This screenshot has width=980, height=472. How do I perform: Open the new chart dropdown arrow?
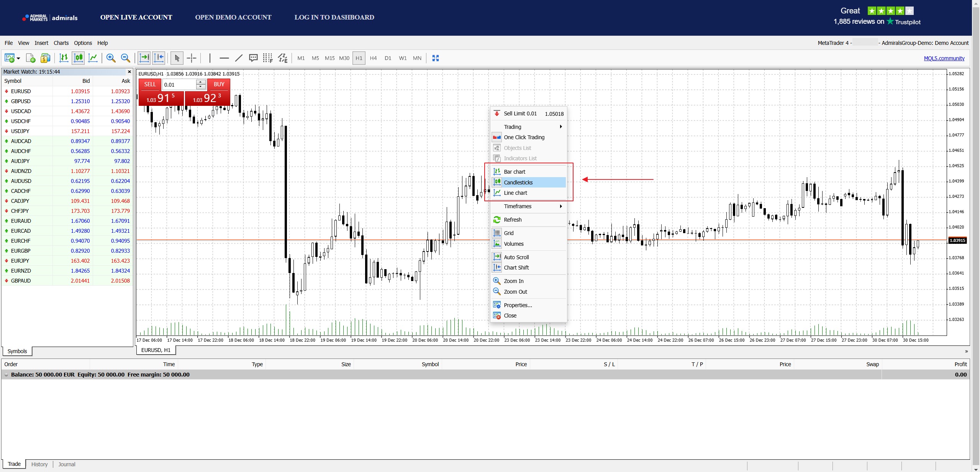click(x=18, y=59)
